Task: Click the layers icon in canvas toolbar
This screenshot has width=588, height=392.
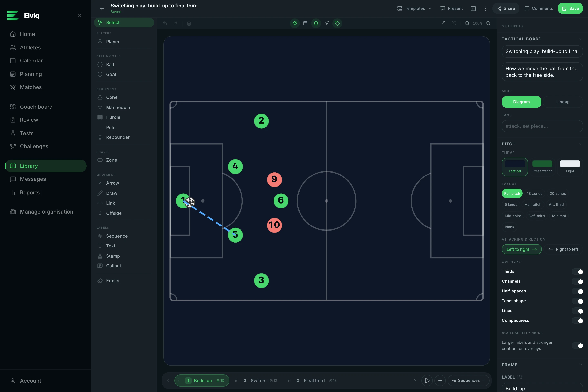Action: [x=316, y=23]
